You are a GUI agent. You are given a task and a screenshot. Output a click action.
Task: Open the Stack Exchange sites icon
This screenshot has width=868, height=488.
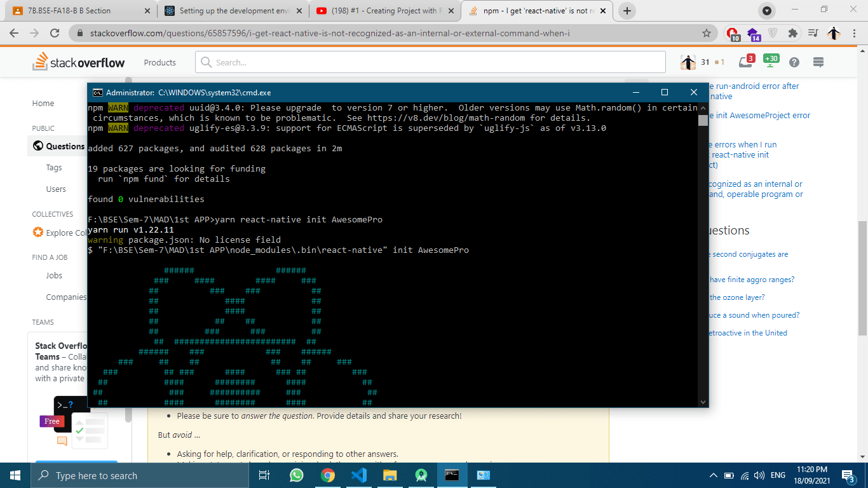[x=818, y=62]
